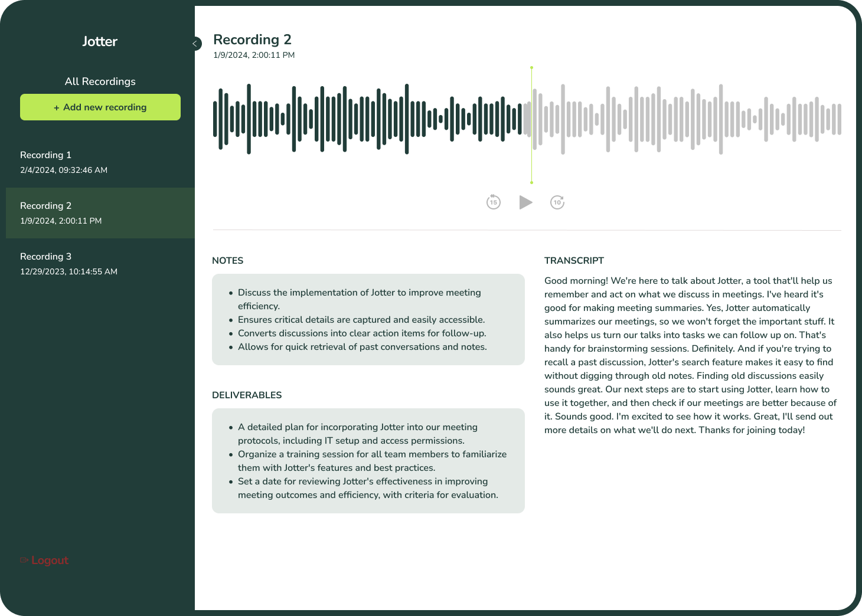
Task: Open Recording 3 in the list
Action: click(x=100, y=264)
